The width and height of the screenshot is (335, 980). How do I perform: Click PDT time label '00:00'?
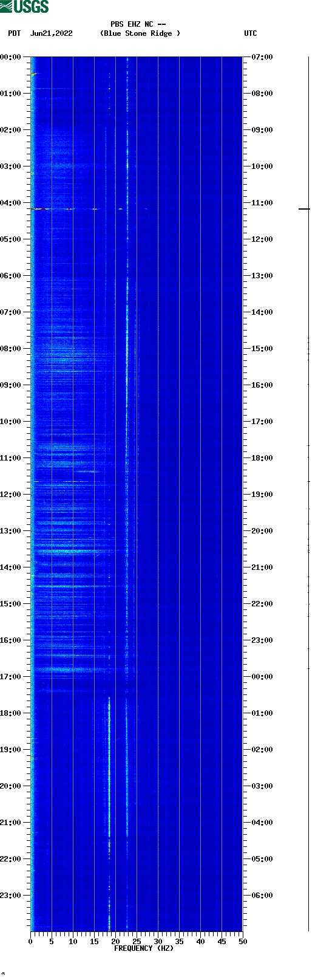(x=10, y=57)
